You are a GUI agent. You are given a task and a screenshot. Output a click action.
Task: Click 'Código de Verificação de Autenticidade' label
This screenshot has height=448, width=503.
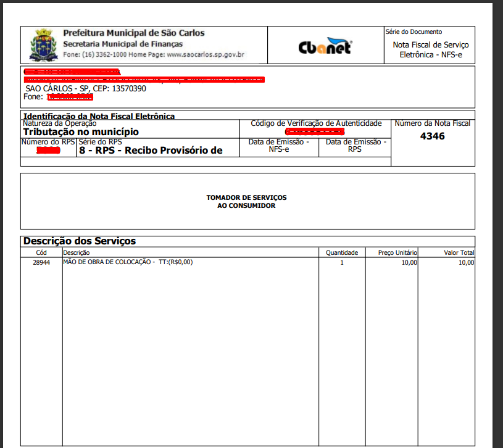click(x=316, y=123)
